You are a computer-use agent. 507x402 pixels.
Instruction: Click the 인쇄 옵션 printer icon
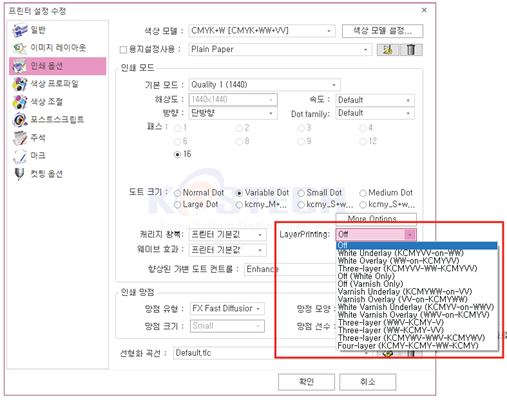[20, 66]
